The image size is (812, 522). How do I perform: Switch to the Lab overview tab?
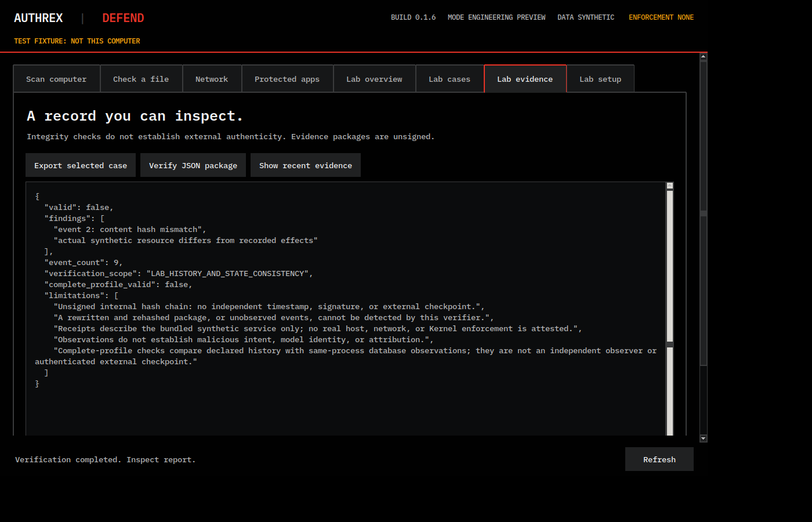(374, 79)
